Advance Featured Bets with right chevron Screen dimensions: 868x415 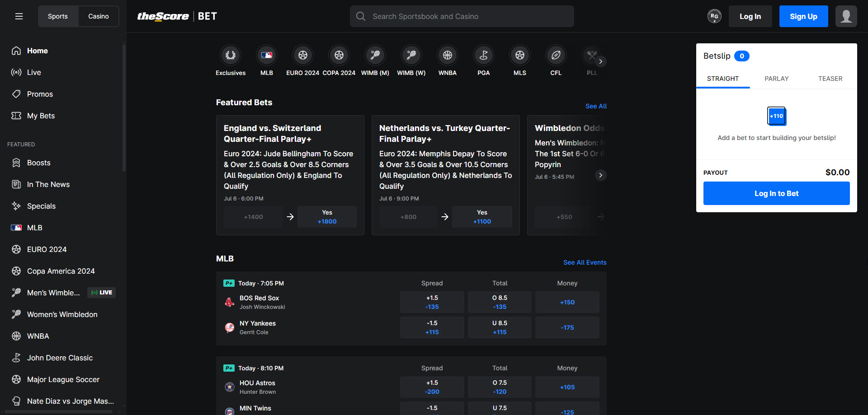[x=600, y=175]
